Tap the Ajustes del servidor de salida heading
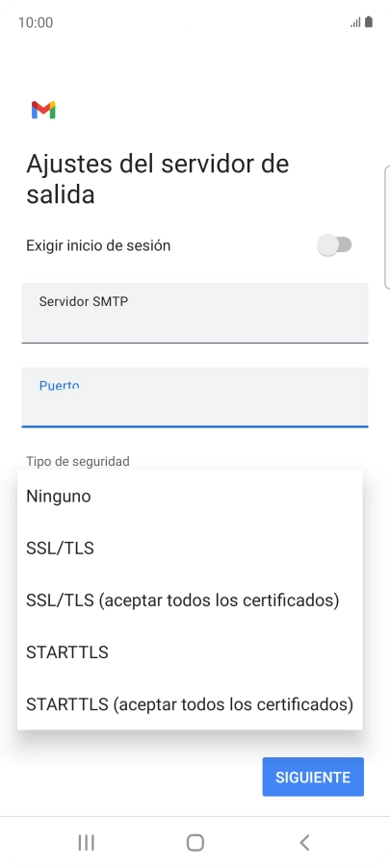Image resolution: width=390 pixels, height=868 pixels. [157, 179]
